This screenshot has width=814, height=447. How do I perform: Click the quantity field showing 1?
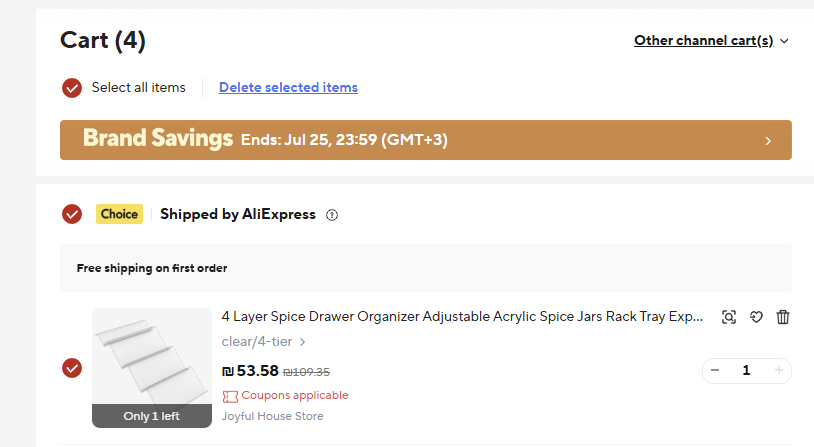coord(746,371)
